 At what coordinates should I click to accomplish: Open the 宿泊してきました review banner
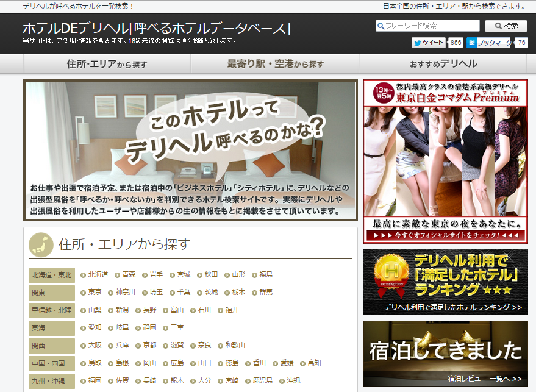(445, 354)
